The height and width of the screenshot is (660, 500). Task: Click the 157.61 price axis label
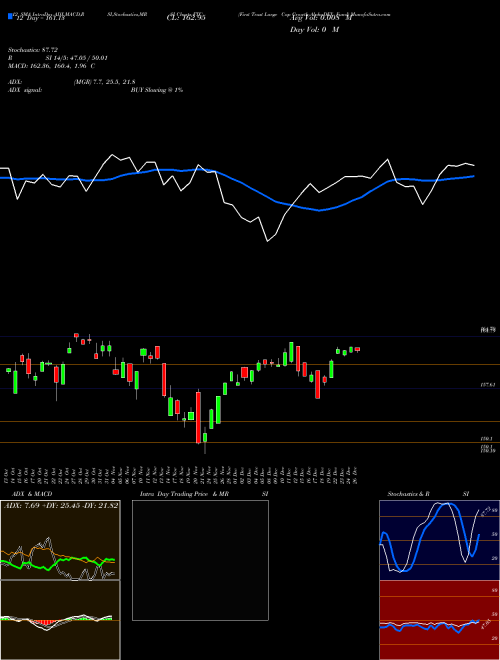click(x=487, y=385)
